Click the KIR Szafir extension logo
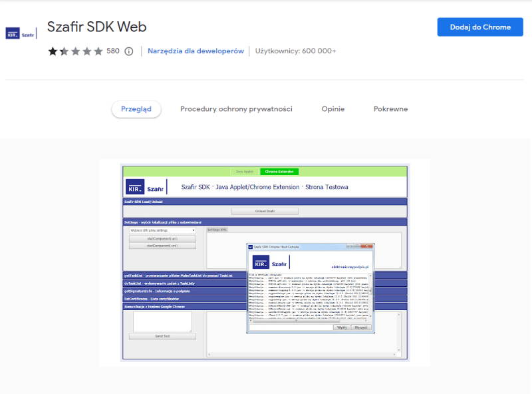The height and width of the screenshot is (394, 532). coord(21,34)
